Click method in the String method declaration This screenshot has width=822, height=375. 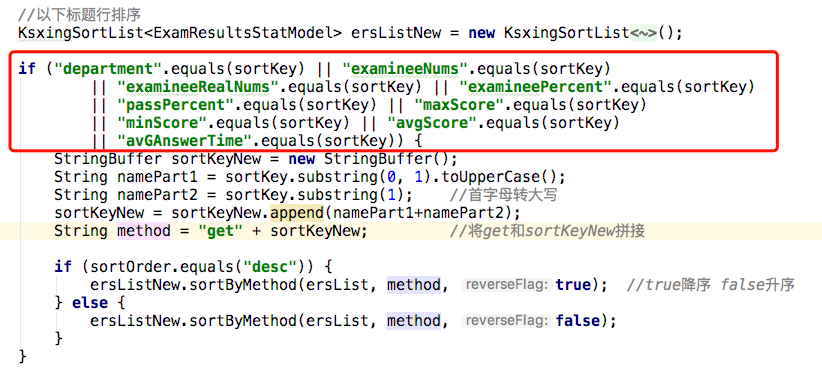(144, 231)
